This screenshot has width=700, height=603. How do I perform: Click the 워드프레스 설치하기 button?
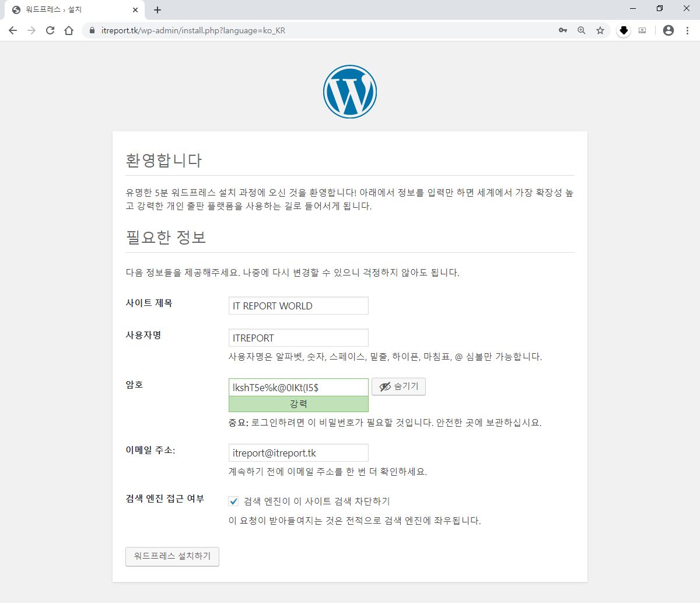pos(172,556)
